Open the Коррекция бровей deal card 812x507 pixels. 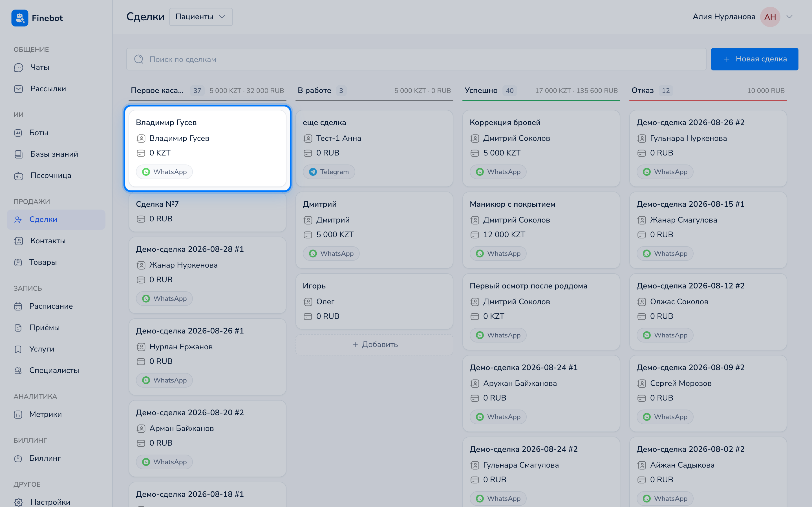(x=541, y=148)
